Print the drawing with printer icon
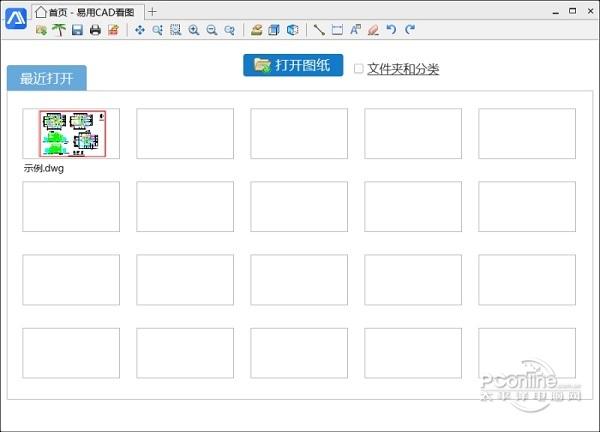This screenshot has width=600, height=432. (95, 30)
